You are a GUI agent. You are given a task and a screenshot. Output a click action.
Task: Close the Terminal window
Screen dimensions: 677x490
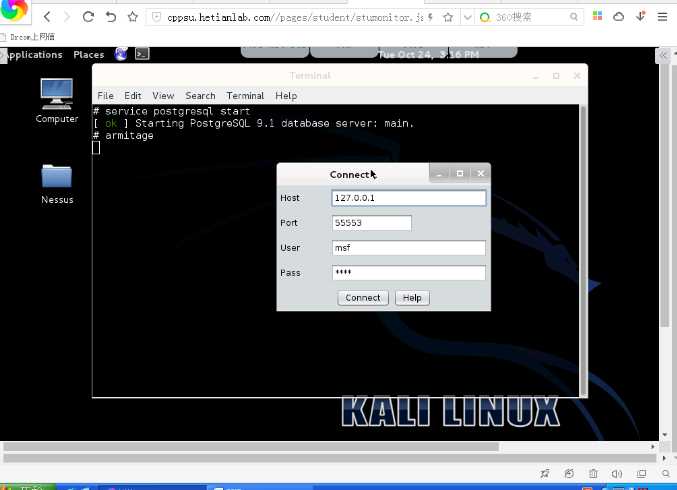tap(577, 76)
